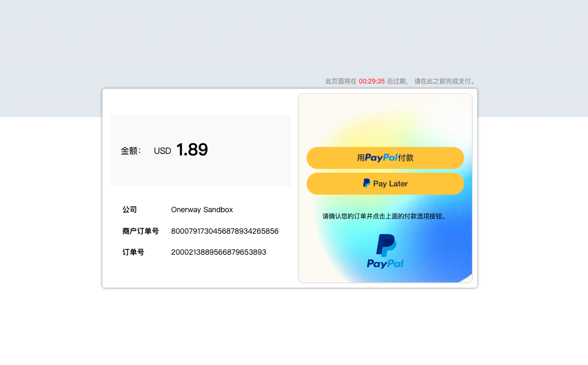
Task: Click the large PayPal double-P logo emblem
Action: [386, 245]
